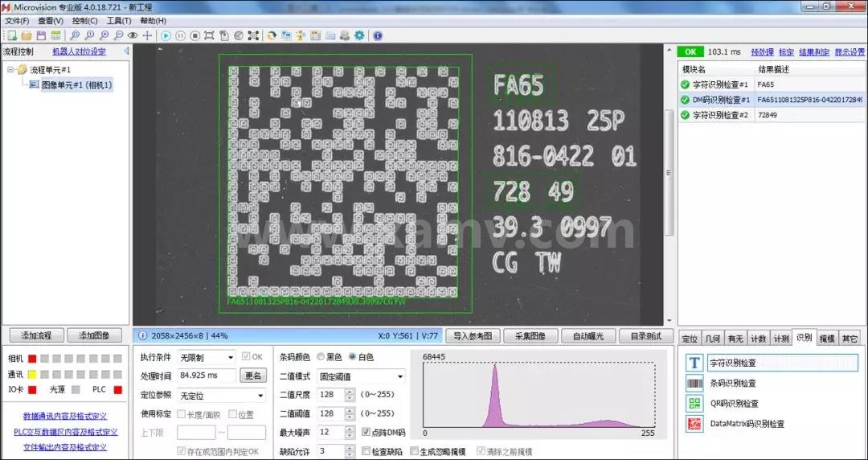Click the green QR code recognition icon

tap(694, 404)
